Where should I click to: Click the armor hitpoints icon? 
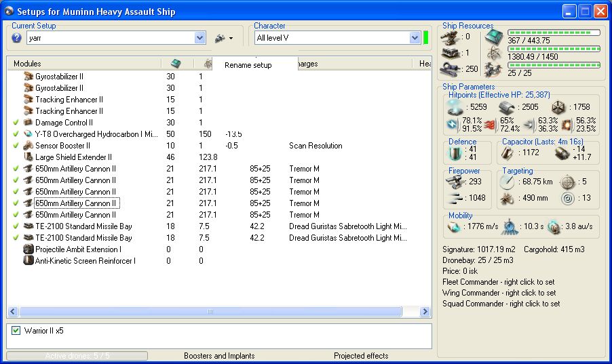[507, 106]
